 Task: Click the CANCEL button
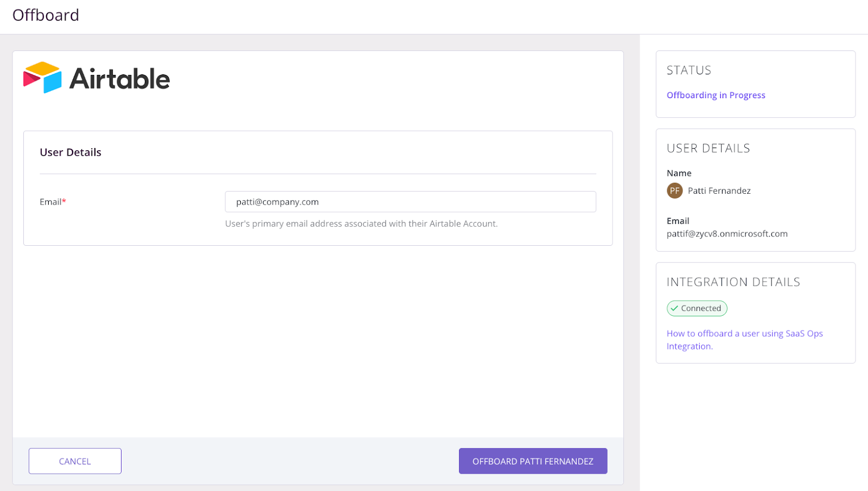pyautogui.click(x=75, y=461)
